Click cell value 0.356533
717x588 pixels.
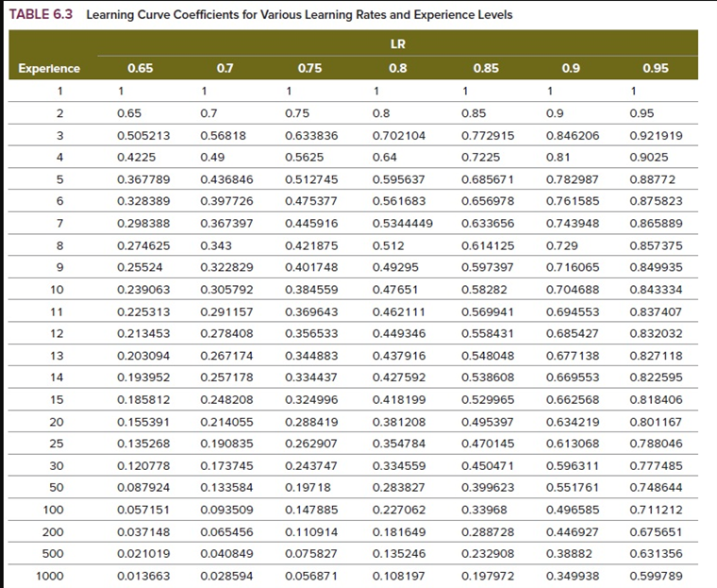click(x=311, y=333)
